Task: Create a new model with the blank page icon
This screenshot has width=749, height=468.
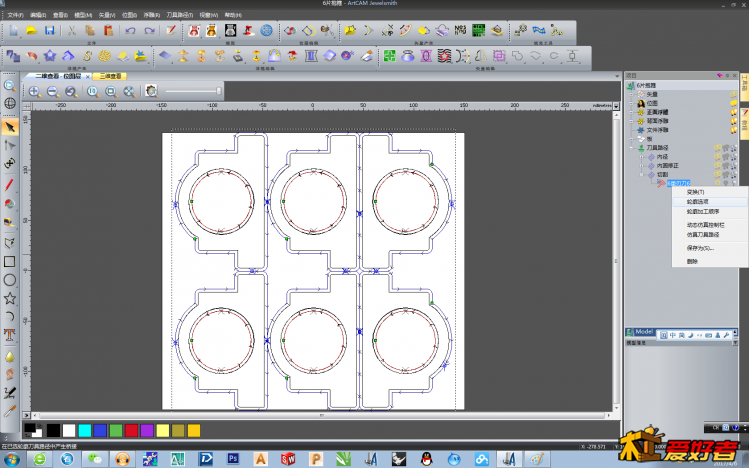Action: coord(13,31)
